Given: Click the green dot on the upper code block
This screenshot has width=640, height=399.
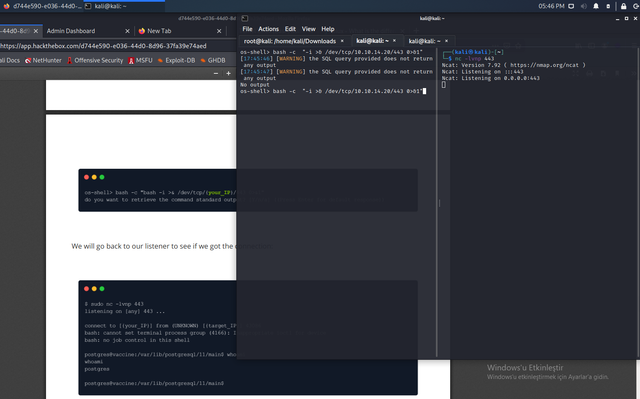Looking at the screenshot, I should click(102, 177).
